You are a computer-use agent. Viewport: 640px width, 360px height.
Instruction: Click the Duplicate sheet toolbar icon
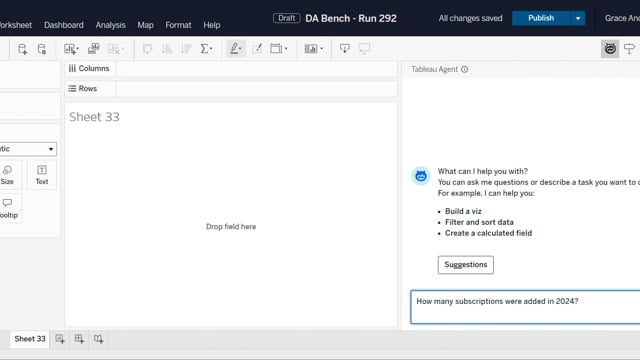point(93,49)
